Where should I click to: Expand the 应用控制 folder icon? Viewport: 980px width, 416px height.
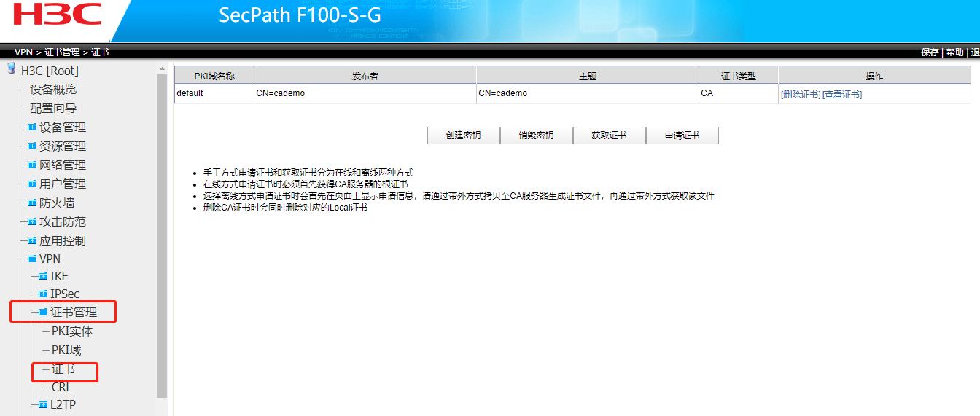click(x=32, y=240)
